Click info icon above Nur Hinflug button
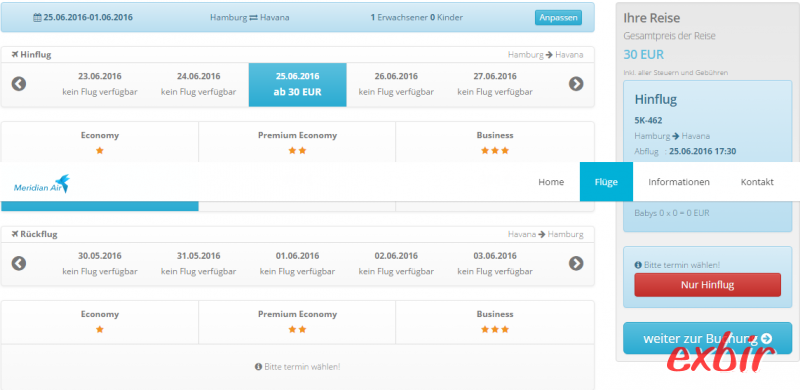This screenshot has height=390, width=800. 638,265
